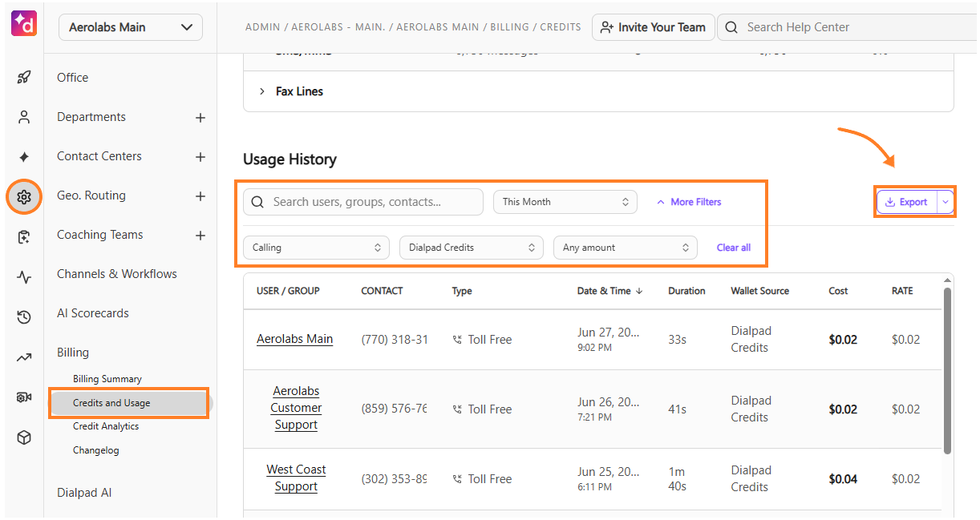Add a Contact Center with plus icon
The image size is (980, 520).
(200, 157)
